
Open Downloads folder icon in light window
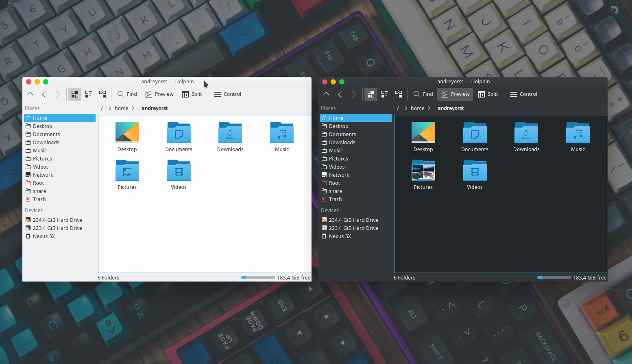pos(230,132)
